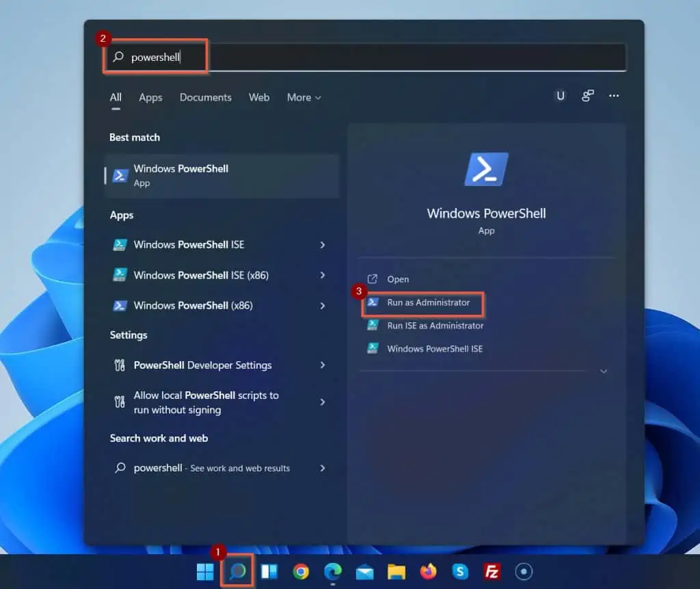The image size is (700, 589).
Task: Start Skype from the taskbar
Action: point(459,571)
